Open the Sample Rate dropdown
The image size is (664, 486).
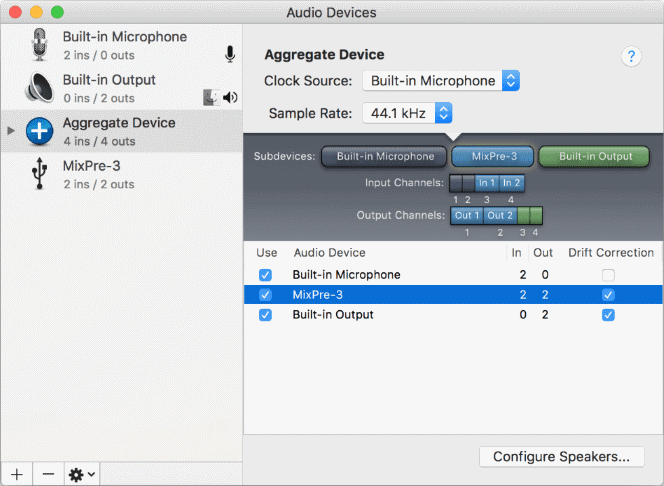pyautogui.click(x=407, y=113)
